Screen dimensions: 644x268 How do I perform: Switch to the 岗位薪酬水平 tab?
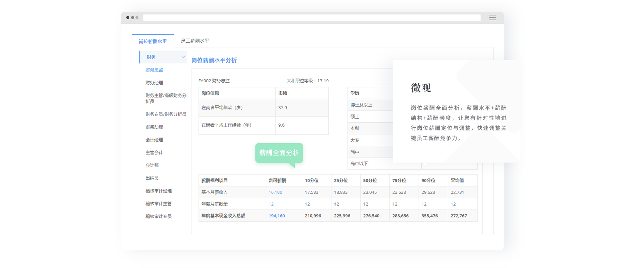coord(153,41)
